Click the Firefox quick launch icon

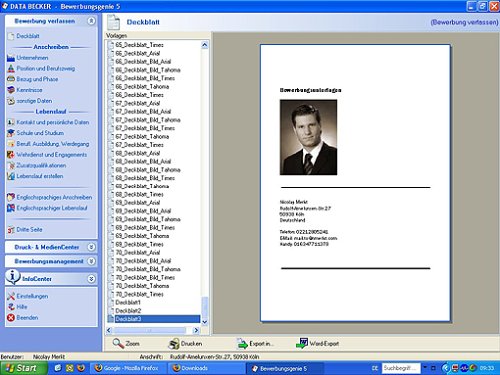coord(80,368)
